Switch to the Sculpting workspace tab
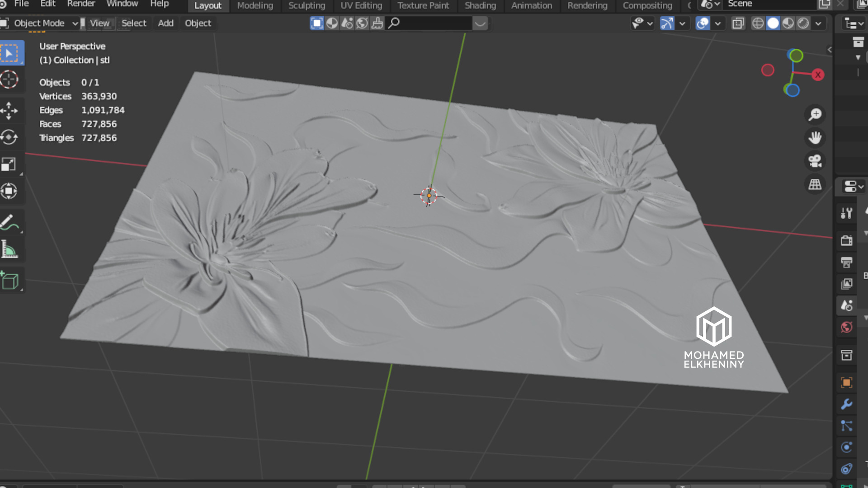The width and height of the screenshot is (868, 488). pyautogui.click(x=307, y=6)
